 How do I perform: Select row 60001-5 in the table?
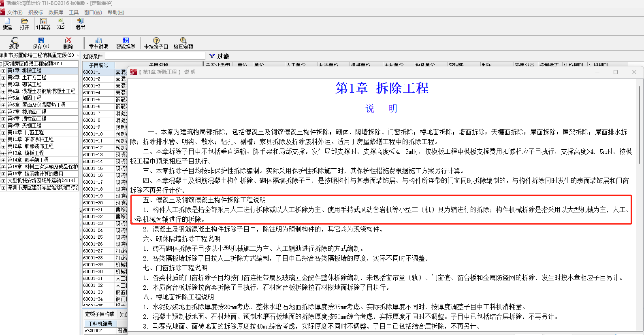(98, 100)
